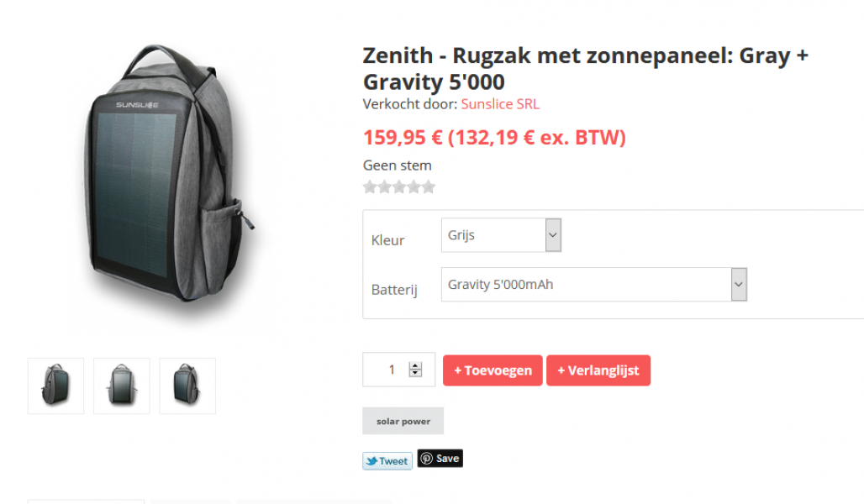Click the Gravity 5'000mAh combo box

(594, 284)
